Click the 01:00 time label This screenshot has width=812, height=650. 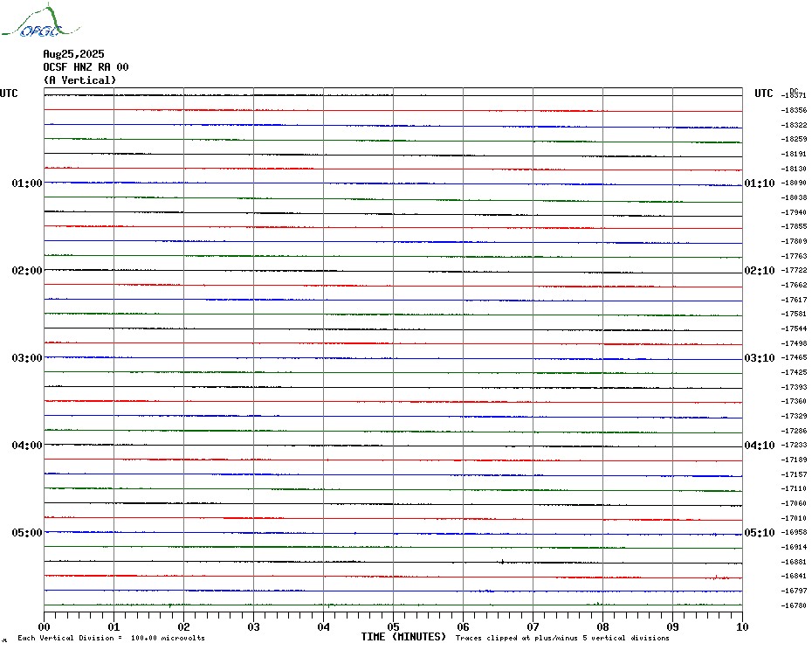[x=27, y=183]
